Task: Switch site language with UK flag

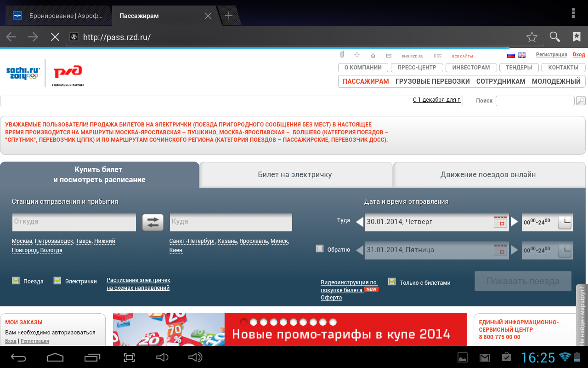Action: (522, 55)
